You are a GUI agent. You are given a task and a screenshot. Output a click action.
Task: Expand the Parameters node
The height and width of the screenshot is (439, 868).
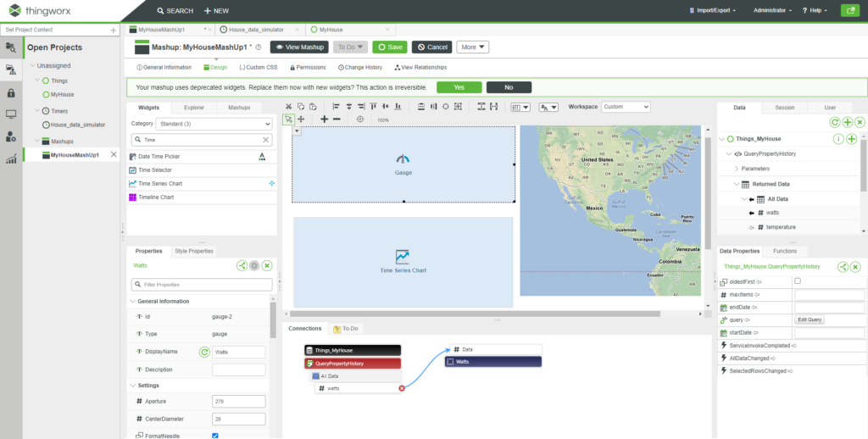(737, 169)
